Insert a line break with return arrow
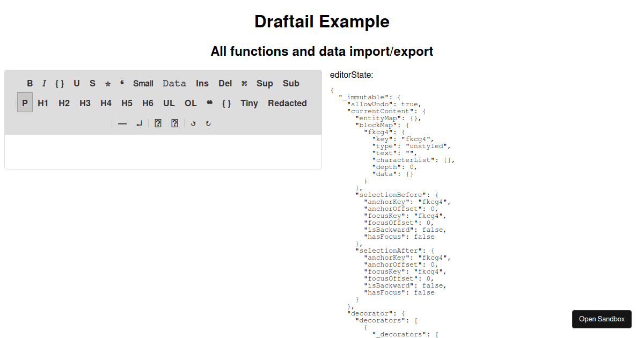 pyautogui.click(x=139, y=123)
